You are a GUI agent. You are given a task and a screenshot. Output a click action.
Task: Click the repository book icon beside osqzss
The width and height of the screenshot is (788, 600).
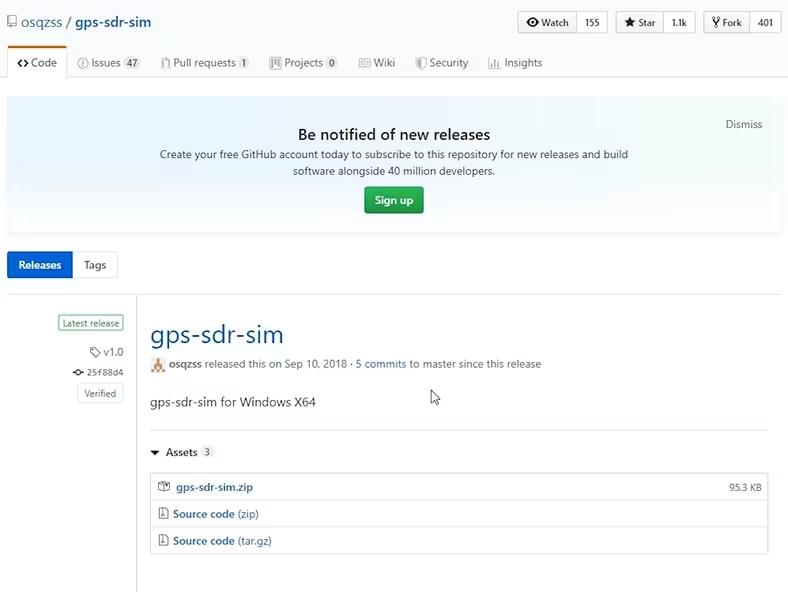pos(12,22)
